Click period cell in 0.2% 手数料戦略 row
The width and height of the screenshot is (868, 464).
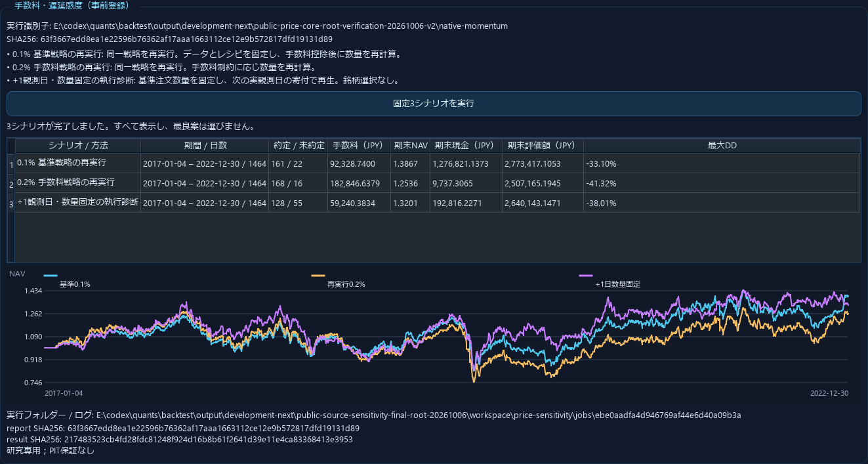pyautogui.click(x=205, y=183)
